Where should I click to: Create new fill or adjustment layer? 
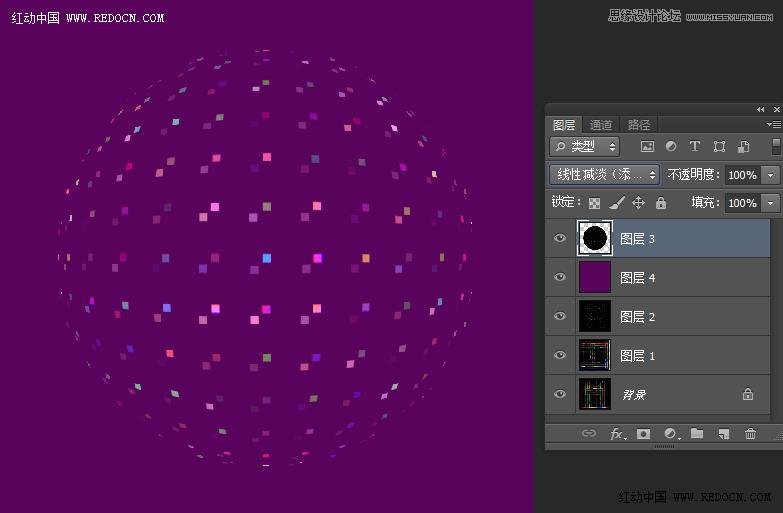[671, 434]
